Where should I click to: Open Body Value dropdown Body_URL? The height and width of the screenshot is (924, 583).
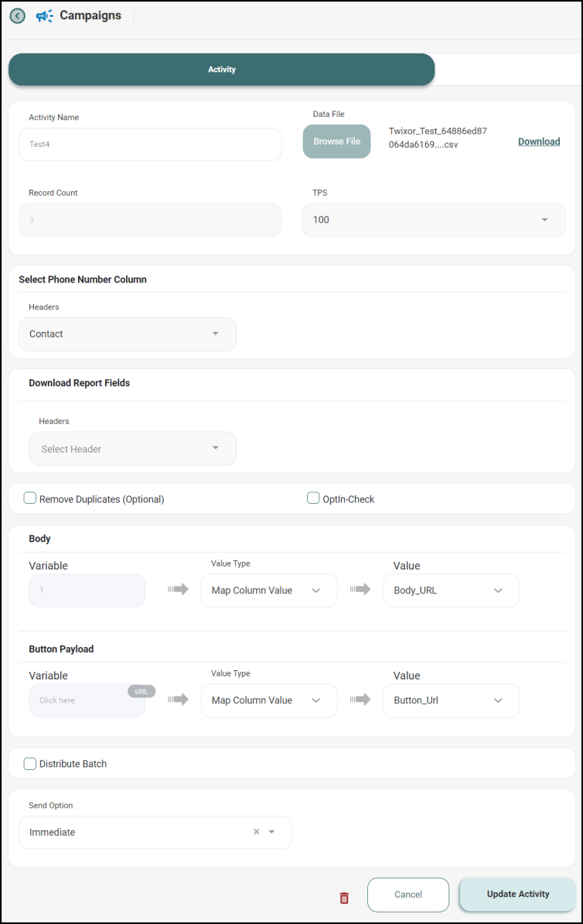point(451,590)
